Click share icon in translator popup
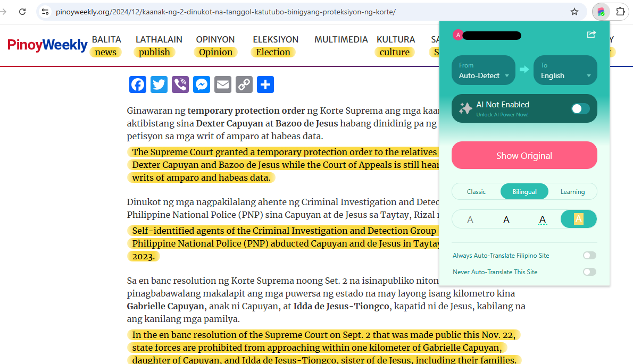This screenshot has height=364, width=633. coord(591,35)
